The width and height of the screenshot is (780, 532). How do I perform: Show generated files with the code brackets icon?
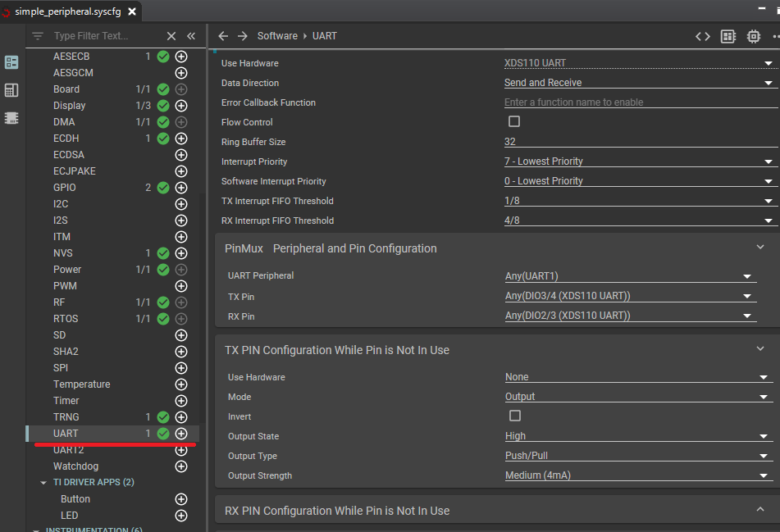click(x=703, y=36)
